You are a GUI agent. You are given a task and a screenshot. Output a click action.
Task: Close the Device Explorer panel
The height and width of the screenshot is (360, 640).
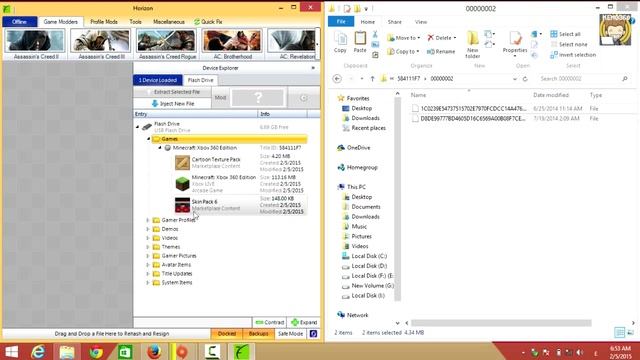[313, 68]
